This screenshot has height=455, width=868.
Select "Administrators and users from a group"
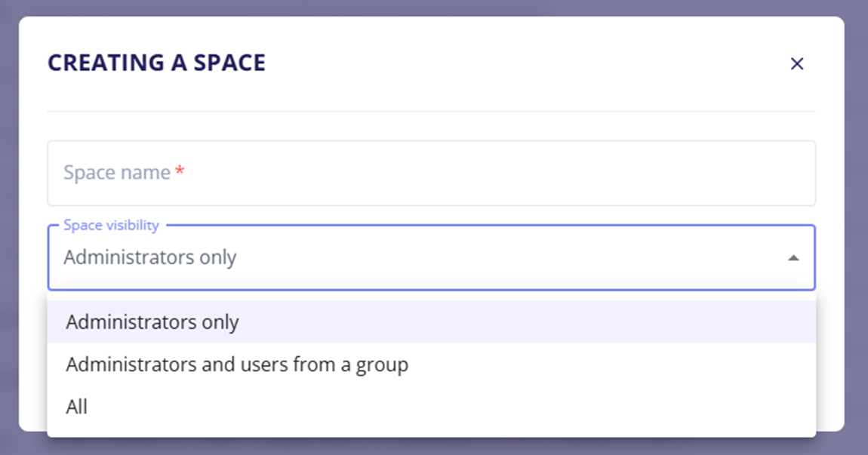pyautogui.click(x=237, y=364)
